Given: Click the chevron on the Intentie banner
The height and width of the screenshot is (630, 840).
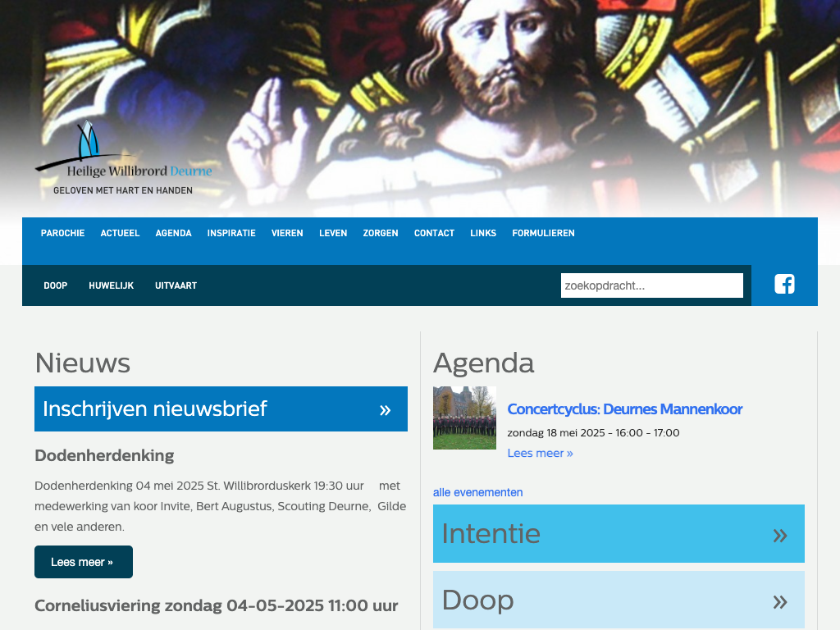Looking at the screenshot, I should tap(779, 535).
